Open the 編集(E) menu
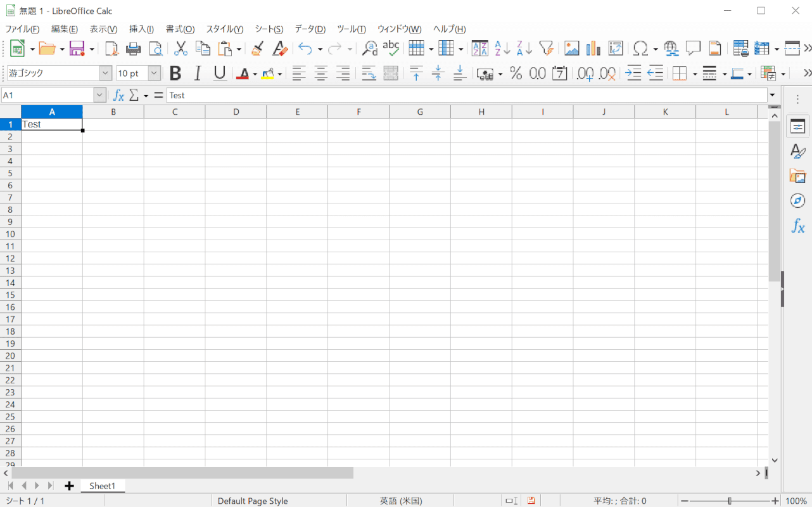The height and width of the screenshot is (507, 812). pyautogui.click(x=65, y=29)
